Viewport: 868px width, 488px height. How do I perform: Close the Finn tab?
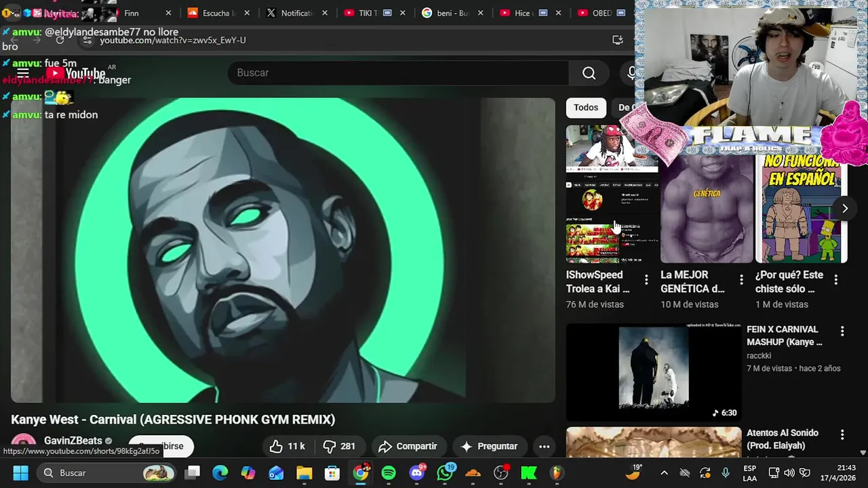tap(168, 13)
